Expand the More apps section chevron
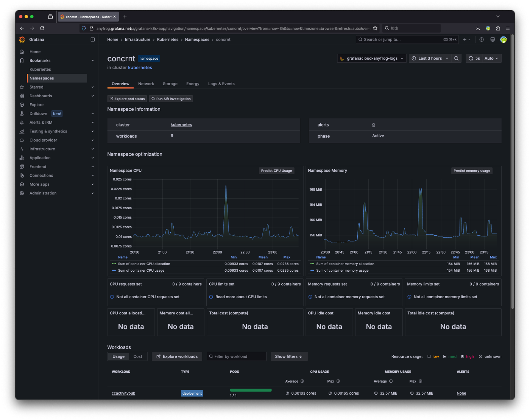Viewport: 530px width, 420px height. [93, 184]
